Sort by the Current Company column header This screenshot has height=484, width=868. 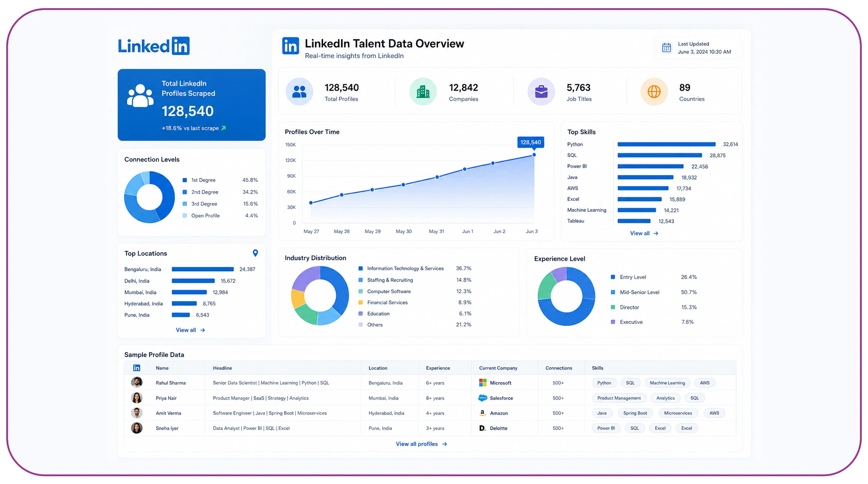[498, 368]
